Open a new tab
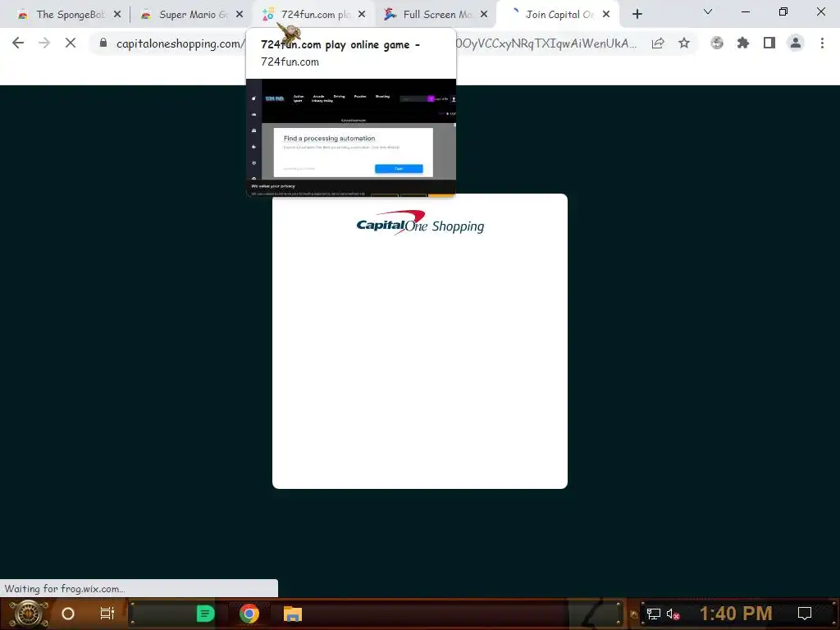Screen dimensions: 840x630 637,15
